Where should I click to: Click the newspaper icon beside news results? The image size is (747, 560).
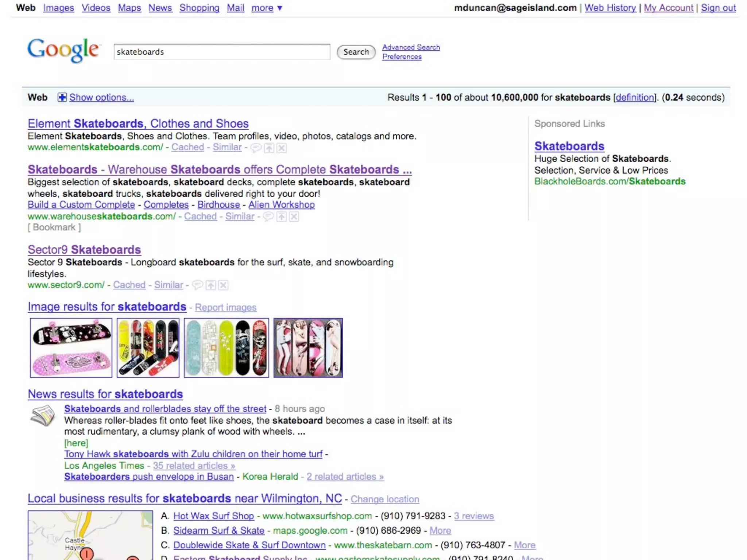(x=43, y=415)
